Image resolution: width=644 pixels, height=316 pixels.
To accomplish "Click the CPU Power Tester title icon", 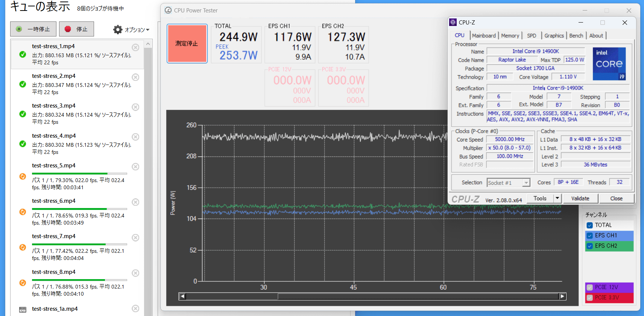I will click(168, 11).
